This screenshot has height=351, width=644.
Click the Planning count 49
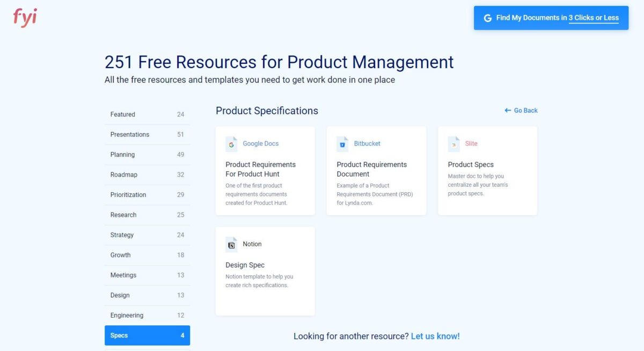tap(180, 155)
